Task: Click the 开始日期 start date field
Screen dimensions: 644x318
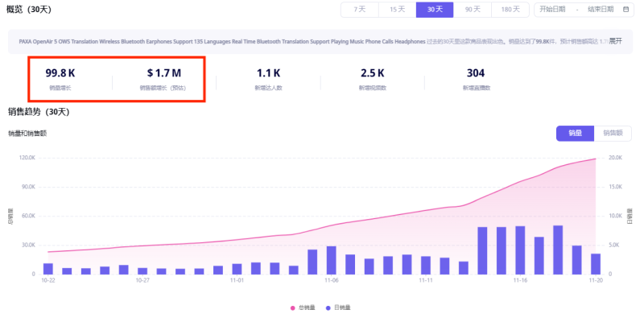Action: tap(552, 10)
